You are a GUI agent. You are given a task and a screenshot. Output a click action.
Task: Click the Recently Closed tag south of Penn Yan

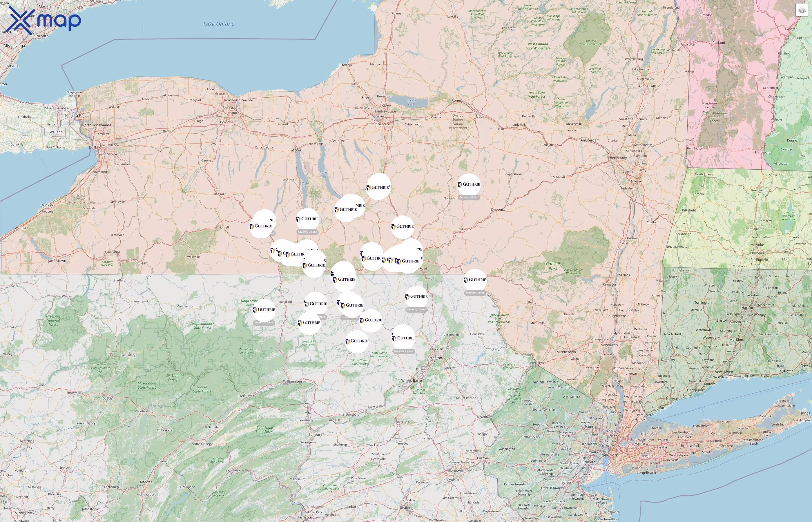307,232
